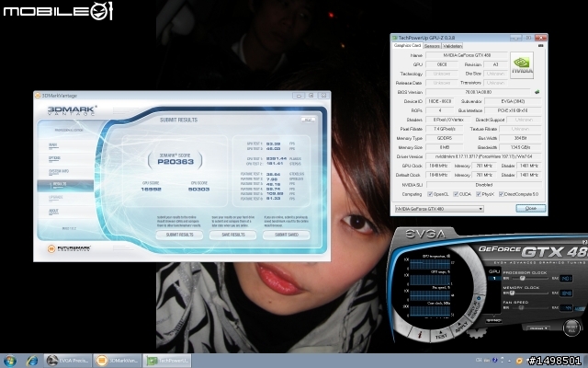
Task: Click the Reset All button in EVGA Precision
Action: (x=571, y=328)
